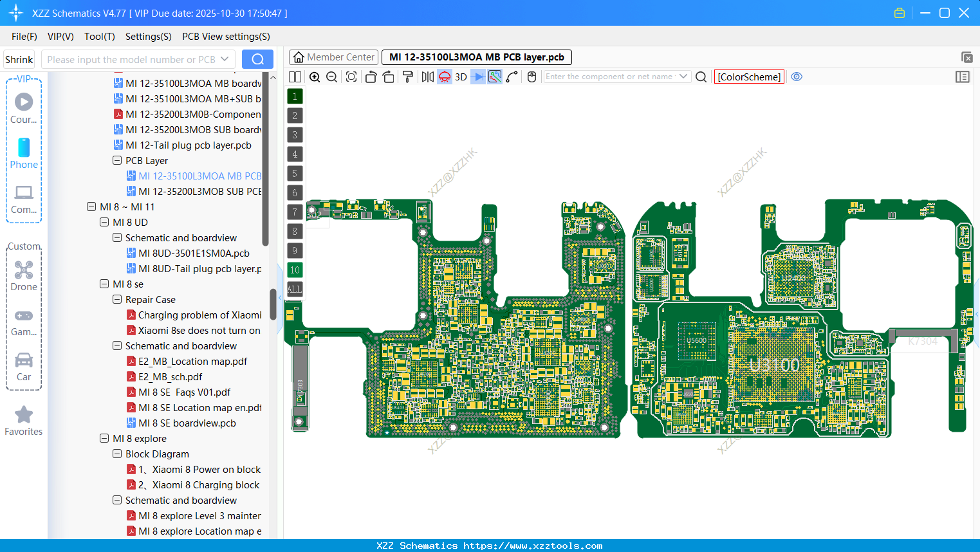Activate the rotate left tool
Screen dimensions: 980x552
[371, 77]
